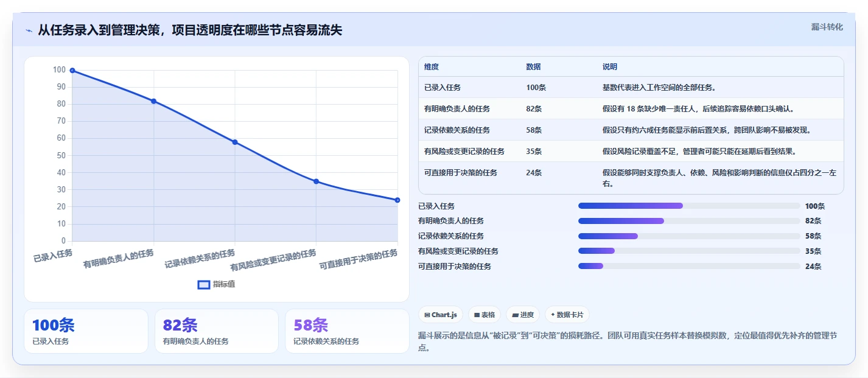Viewport: 868px width, 378px height.
Task: Click the 数据 column header
Action: [x=533, y=67]
